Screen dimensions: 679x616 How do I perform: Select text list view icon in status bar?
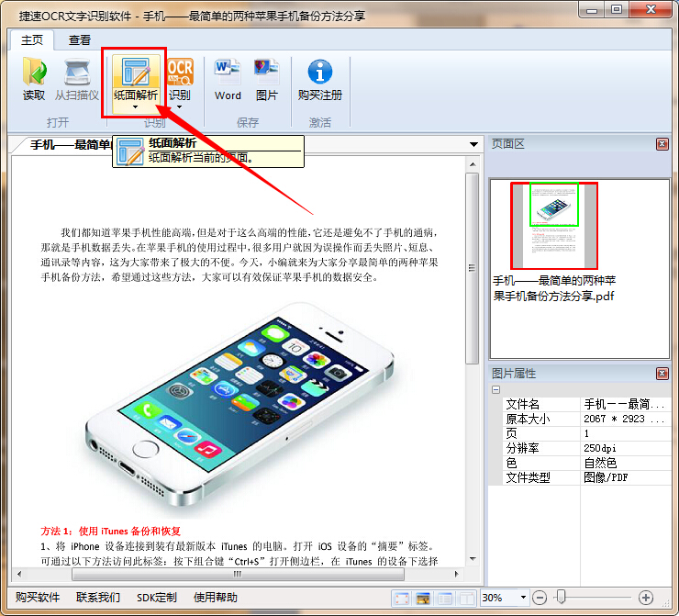[444, 599]
